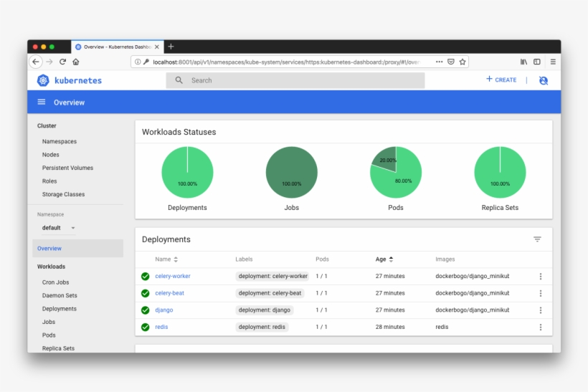Open the default namespace dropdown

tap(59, 228)
